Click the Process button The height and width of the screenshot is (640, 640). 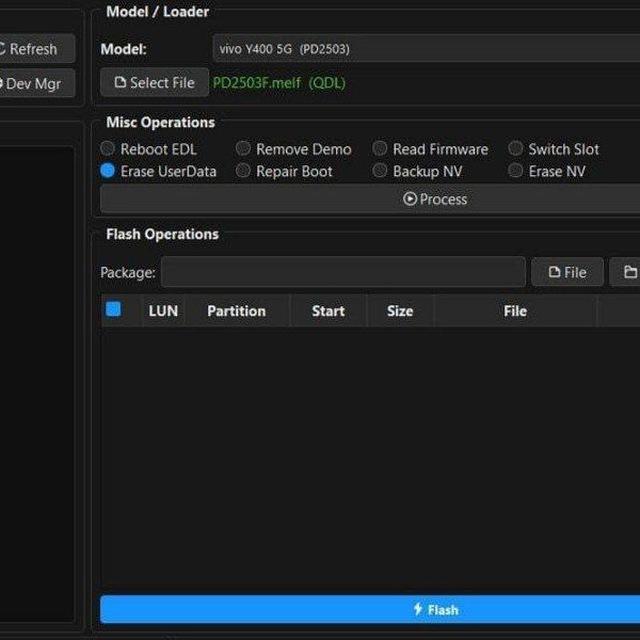tap(370, 199)
